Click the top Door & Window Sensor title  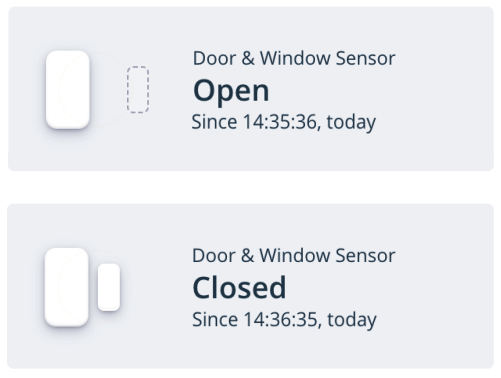[x=294, y=58]
